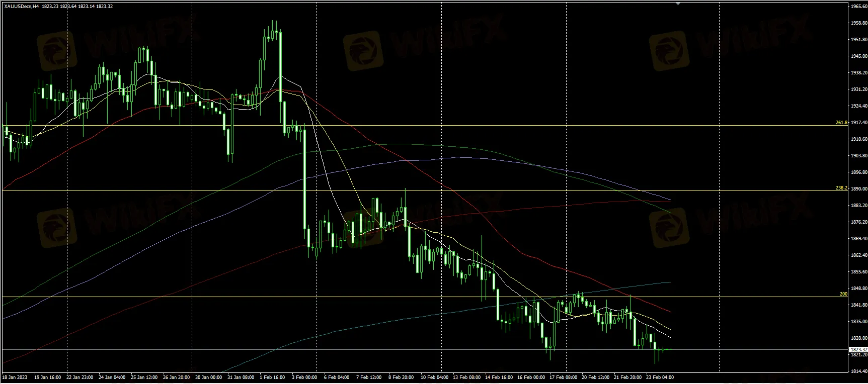Screen dimensions: 868x384
Task: Click the 17 Feb 08:00 time label
Action: click(x=563, y=377)
